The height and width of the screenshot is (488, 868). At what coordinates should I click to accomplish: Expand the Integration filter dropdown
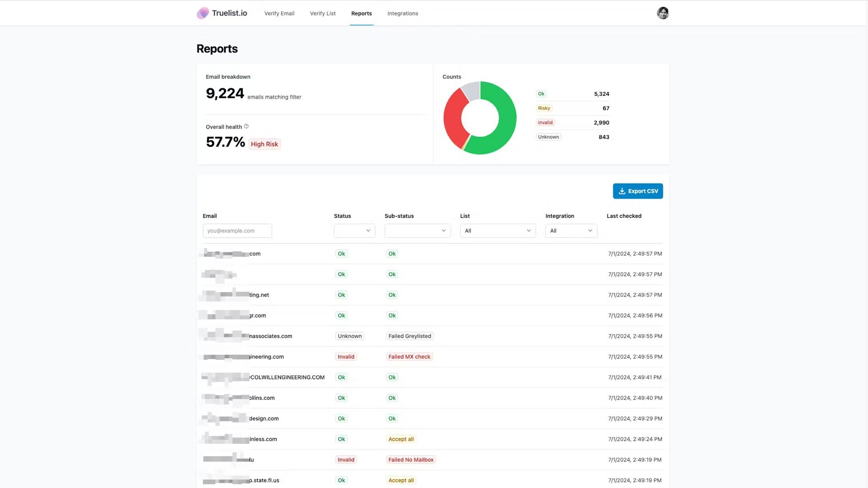tap(571, 231)
